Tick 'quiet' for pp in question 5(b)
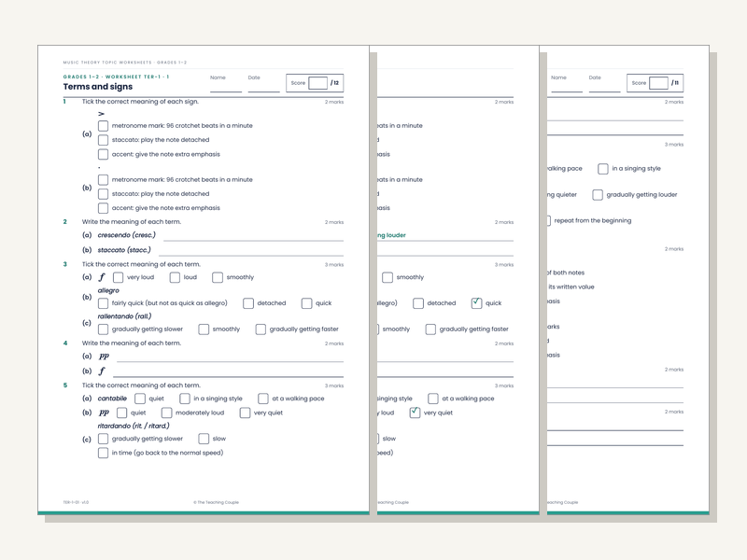747x560 pixels. tap(122, 413)
